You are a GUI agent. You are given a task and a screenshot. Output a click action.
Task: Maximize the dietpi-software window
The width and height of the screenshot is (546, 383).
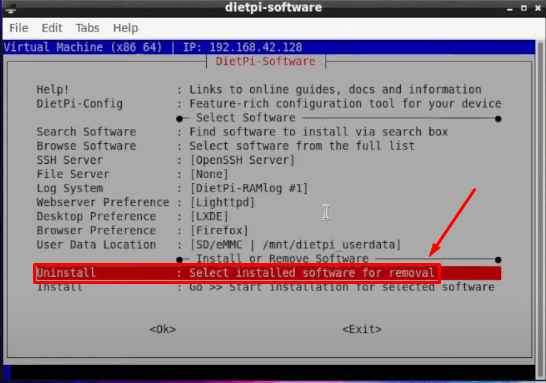(x=524, y=8)
